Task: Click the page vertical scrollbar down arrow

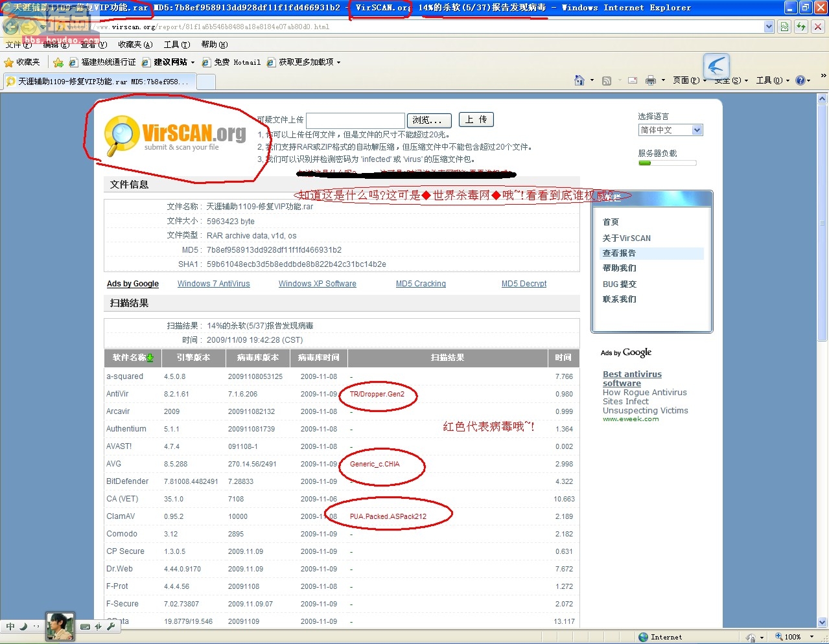Action: click(823, 622)
